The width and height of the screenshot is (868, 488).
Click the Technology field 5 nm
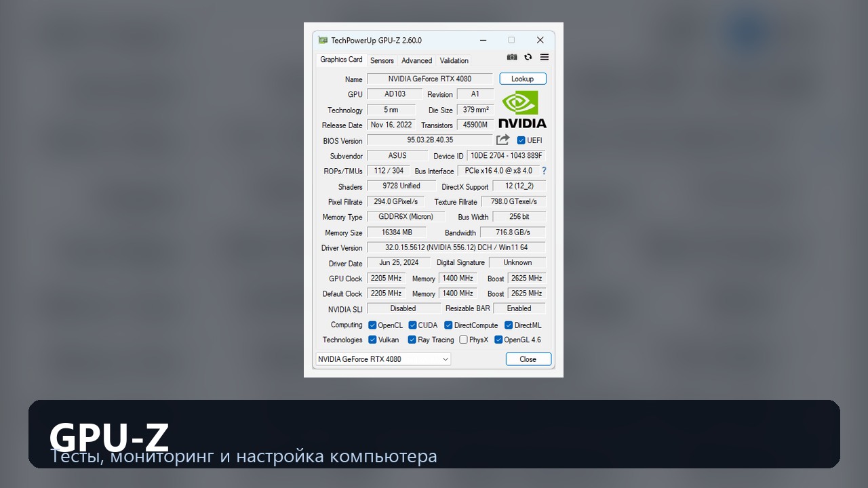[x=391, y=110]
